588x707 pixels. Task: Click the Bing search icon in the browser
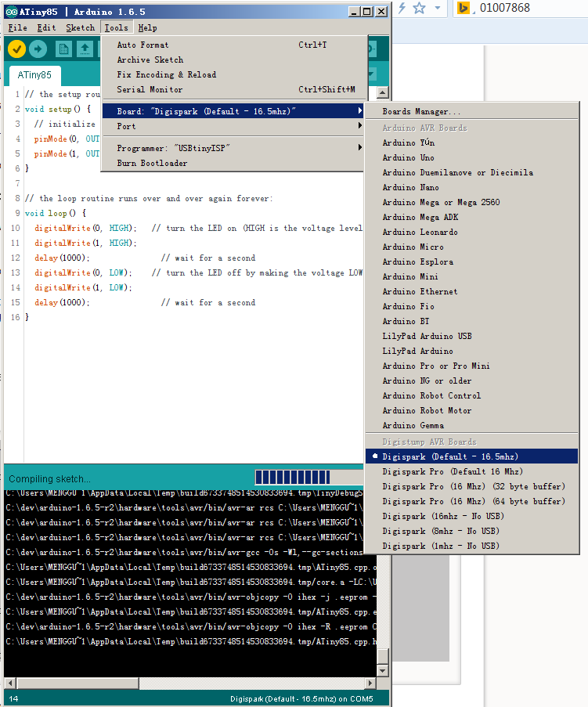point(463,8)
